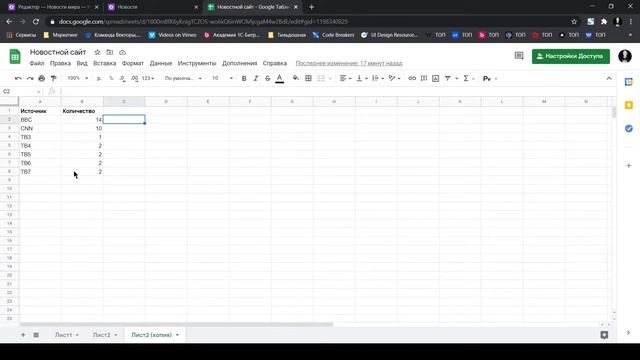Check cloud save status icon
Screen dimensions: 640x360
pyautogui.click(x=122, y=52)
